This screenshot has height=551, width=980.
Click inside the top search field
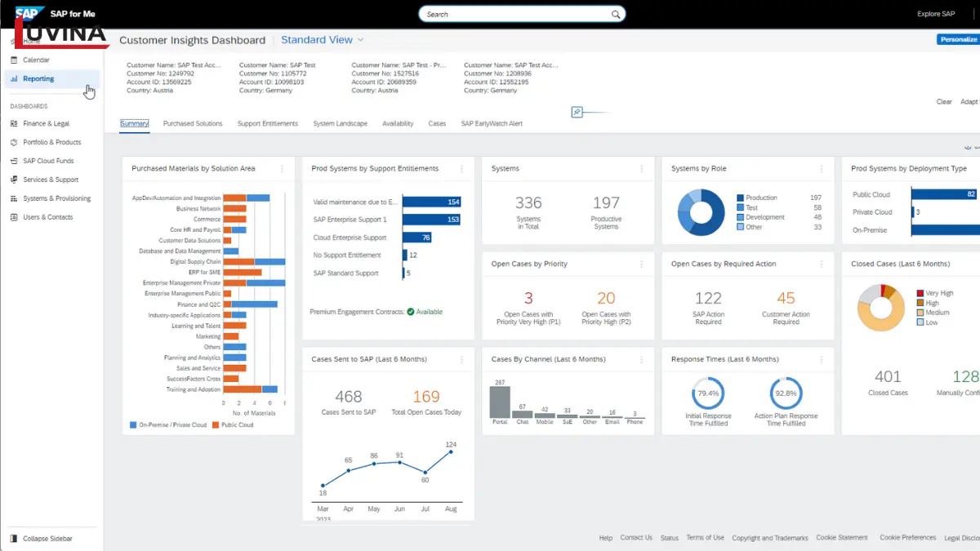pyautogui.click(x=522, y=13)
